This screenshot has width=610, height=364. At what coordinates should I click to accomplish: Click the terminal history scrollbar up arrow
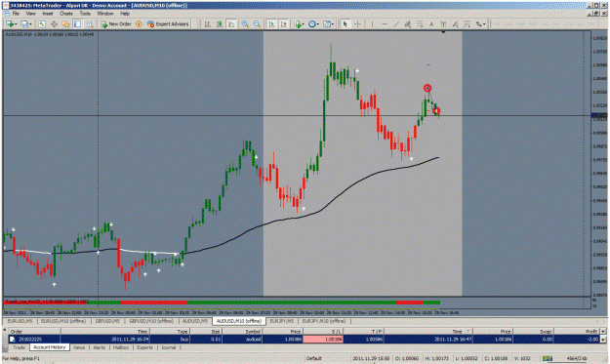(x=603, y=332)
